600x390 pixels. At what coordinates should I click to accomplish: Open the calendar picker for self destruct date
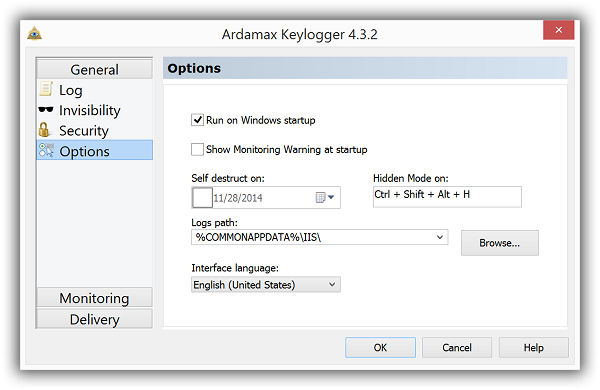click(325, 197)
